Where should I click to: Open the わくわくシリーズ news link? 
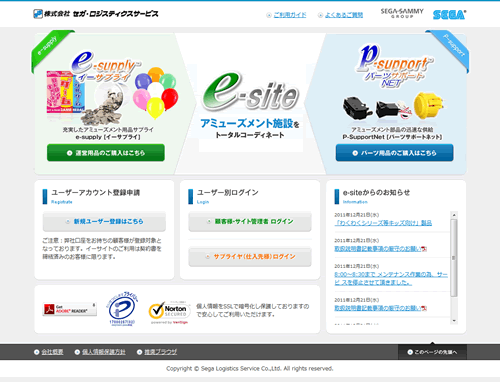coord(383,223)
